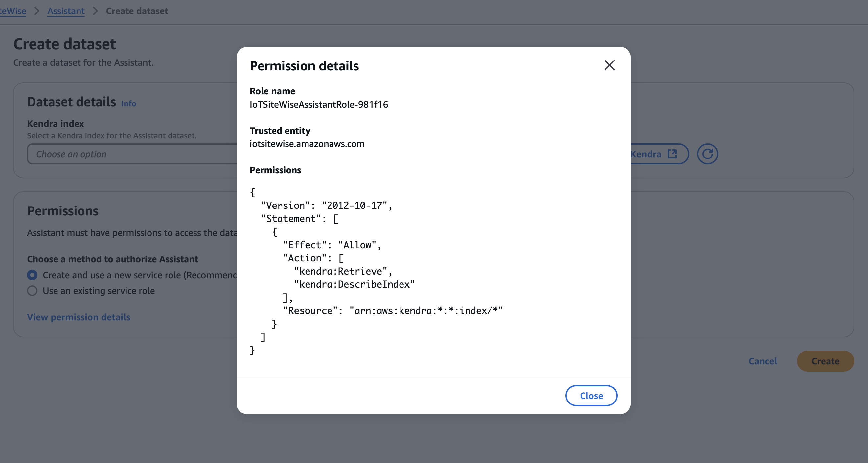Click the Cancel button
Viewport: 868px width, 463px height.
pyautogui.click(x=763, y=361)
